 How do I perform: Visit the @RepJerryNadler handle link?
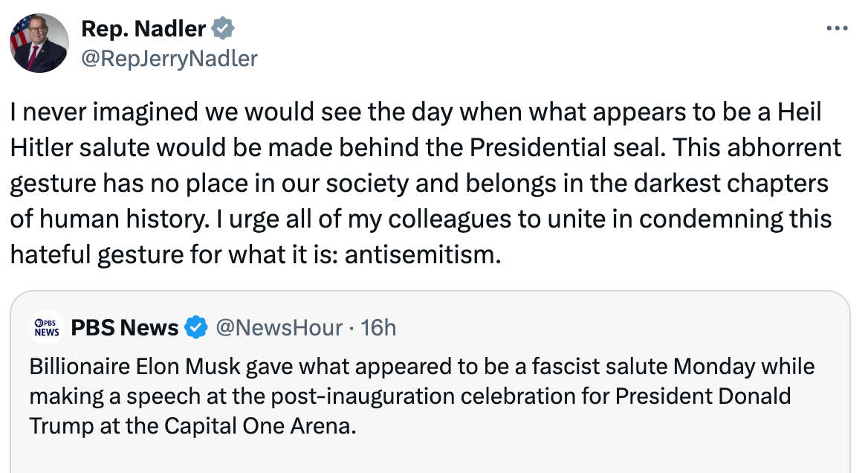tap(169, 58)
